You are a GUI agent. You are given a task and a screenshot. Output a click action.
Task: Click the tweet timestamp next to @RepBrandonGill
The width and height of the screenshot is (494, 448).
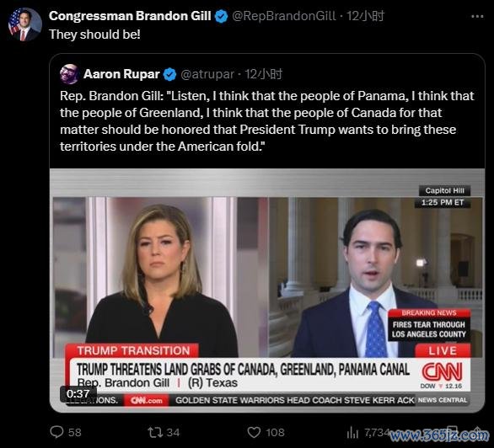(x=366, y=16)
